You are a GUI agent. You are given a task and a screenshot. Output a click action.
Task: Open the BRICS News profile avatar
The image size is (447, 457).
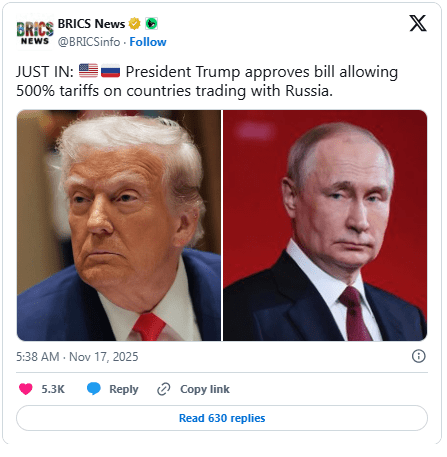click(35, 33)
